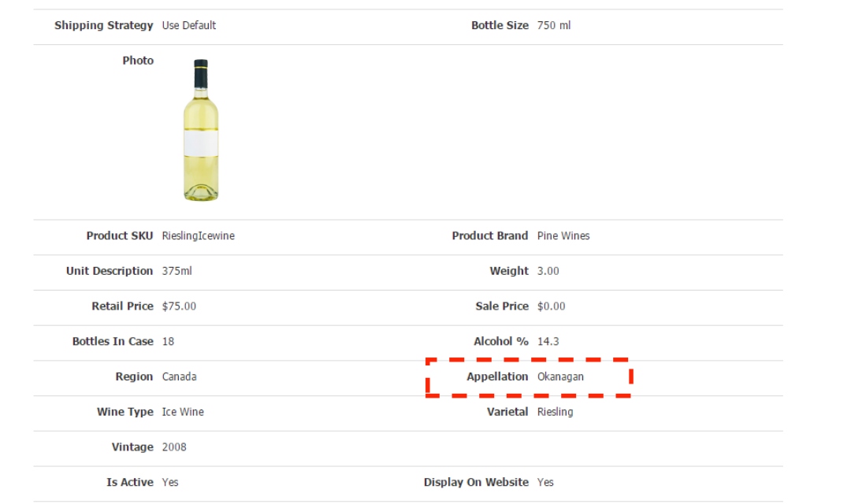This screenshot has height=504, width=851.
Task: Click the Region value Canada
Action: tap(179, 376)
